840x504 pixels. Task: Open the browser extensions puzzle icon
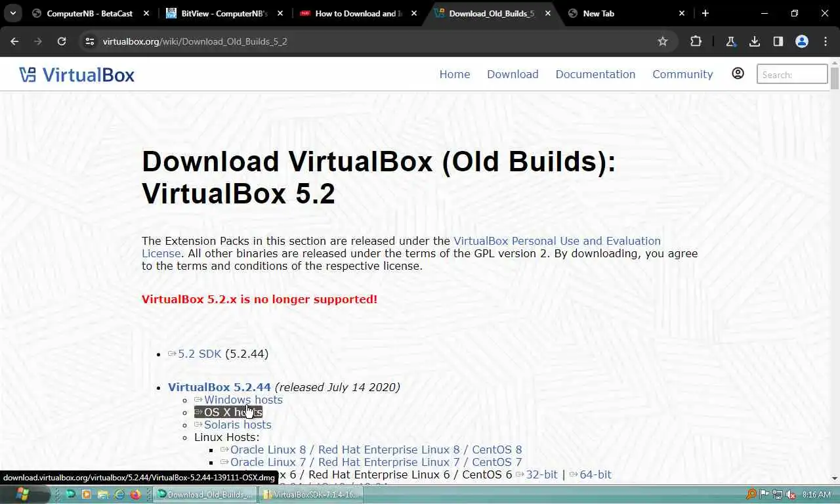(696, 41)
